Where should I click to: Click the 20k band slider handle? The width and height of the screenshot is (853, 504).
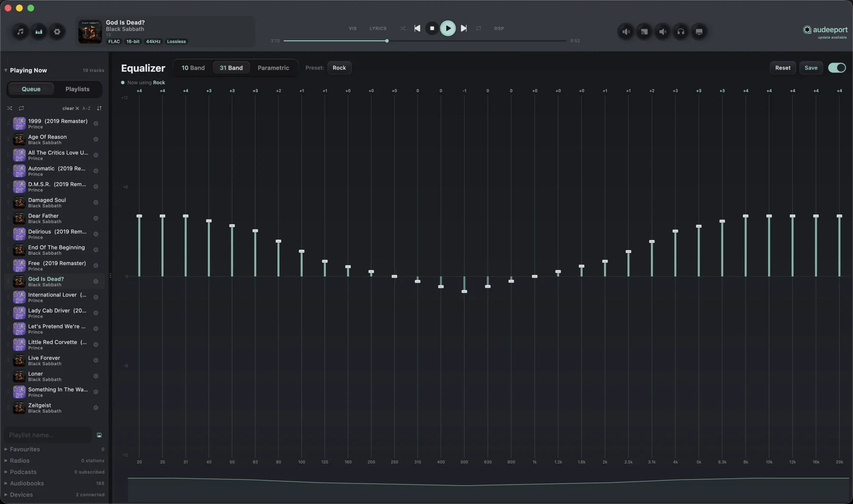839,216
